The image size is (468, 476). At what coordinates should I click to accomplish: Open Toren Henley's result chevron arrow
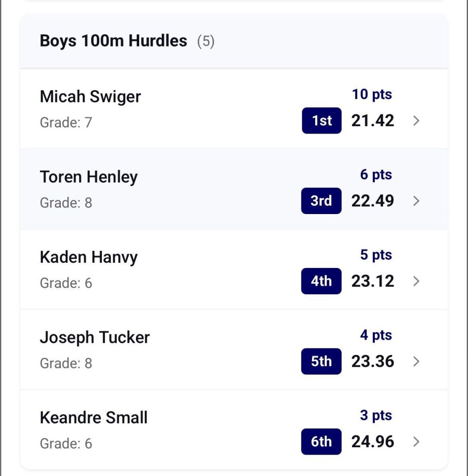tap(416, 201)
